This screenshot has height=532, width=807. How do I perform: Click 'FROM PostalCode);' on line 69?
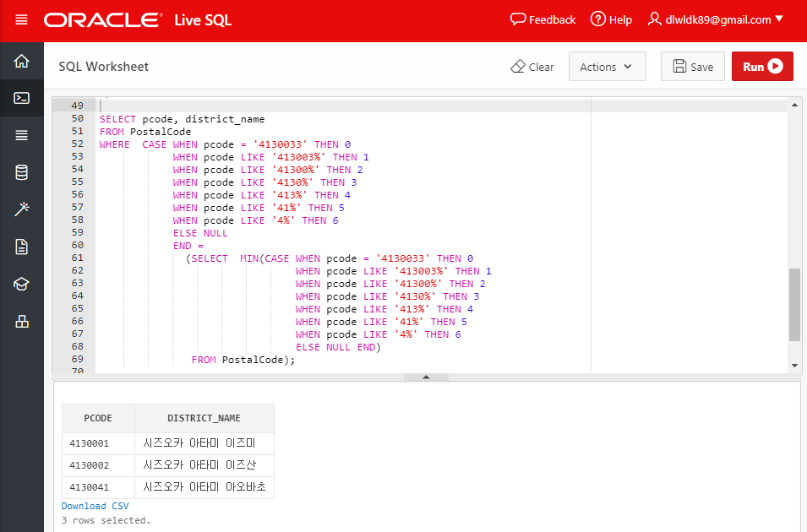point(243,360)
